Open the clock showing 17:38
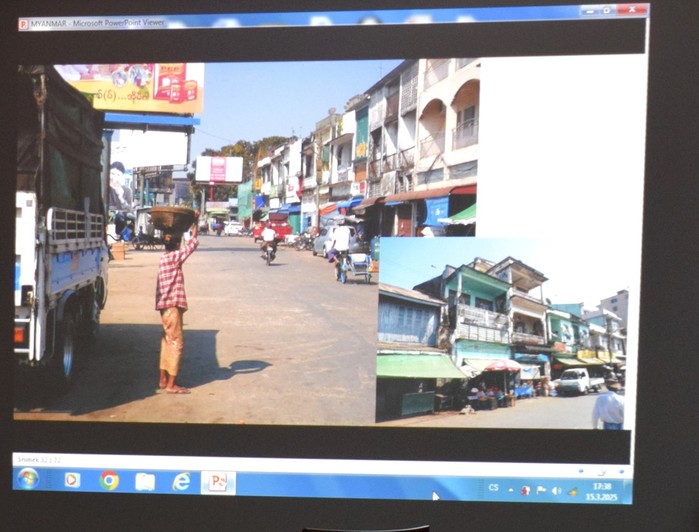The image size is (699, 532). coord(601,492)
